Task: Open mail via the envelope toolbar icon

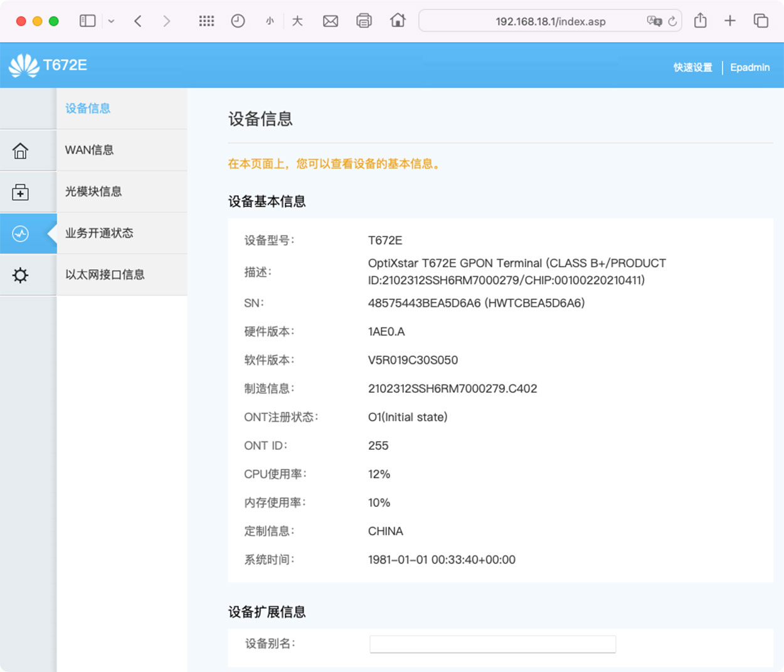Action: click(330, 20)
